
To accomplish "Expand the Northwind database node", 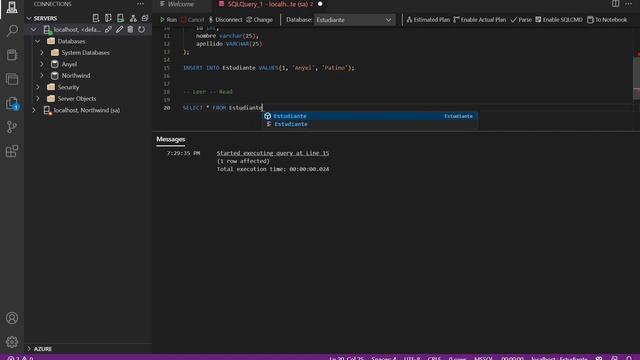I will click(42, 76).
